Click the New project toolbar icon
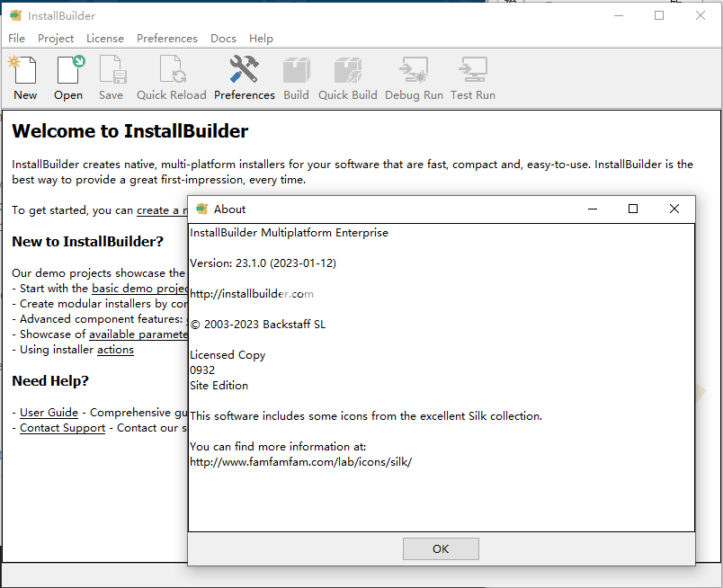This screenshot has width=723, height=588. coord(25,77)
